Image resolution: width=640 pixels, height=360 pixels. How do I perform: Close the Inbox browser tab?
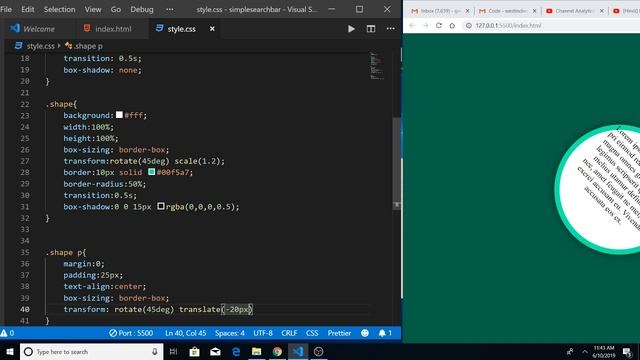(x=467, y=11)
